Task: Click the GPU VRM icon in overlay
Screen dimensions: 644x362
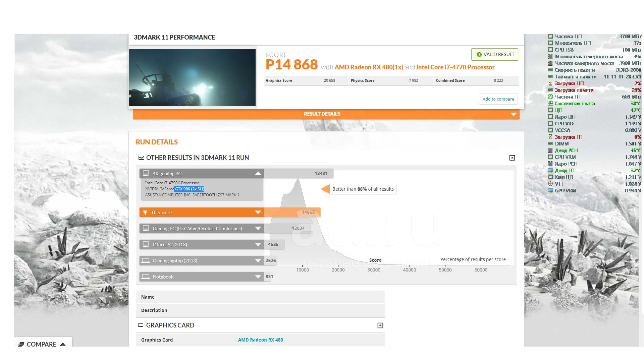Action: (x=550, y=190)
